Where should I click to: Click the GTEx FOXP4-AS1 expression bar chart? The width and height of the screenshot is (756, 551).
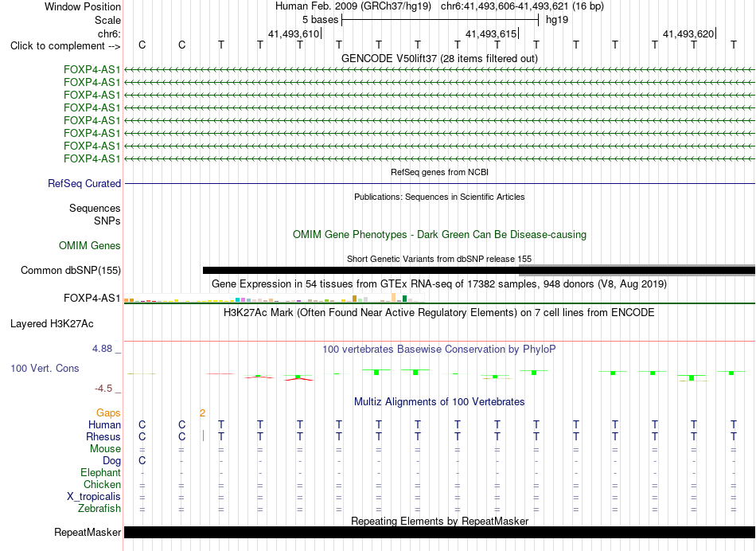(274, 298)
